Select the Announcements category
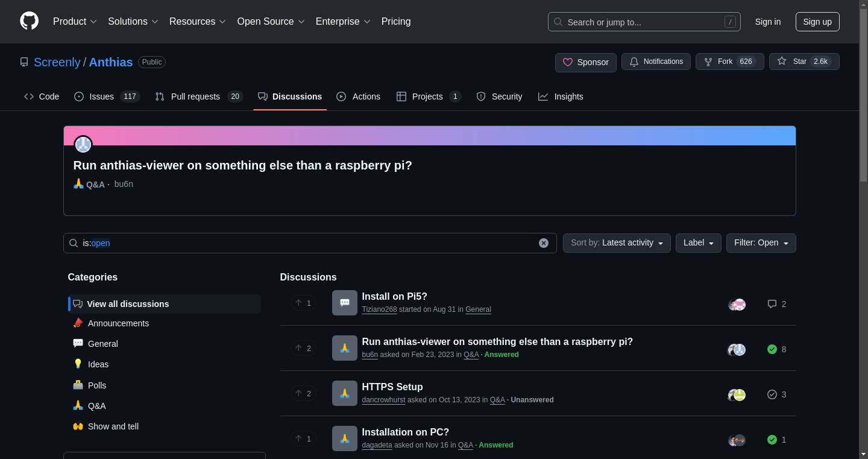The image size is (868, 459). point(165,323)
